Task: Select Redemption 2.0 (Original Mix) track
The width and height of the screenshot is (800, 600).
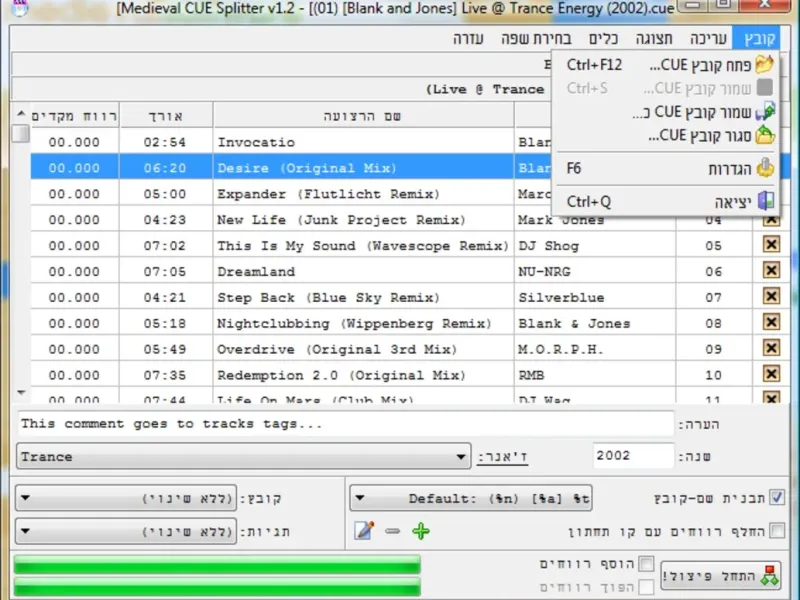Action: [341, 375]
